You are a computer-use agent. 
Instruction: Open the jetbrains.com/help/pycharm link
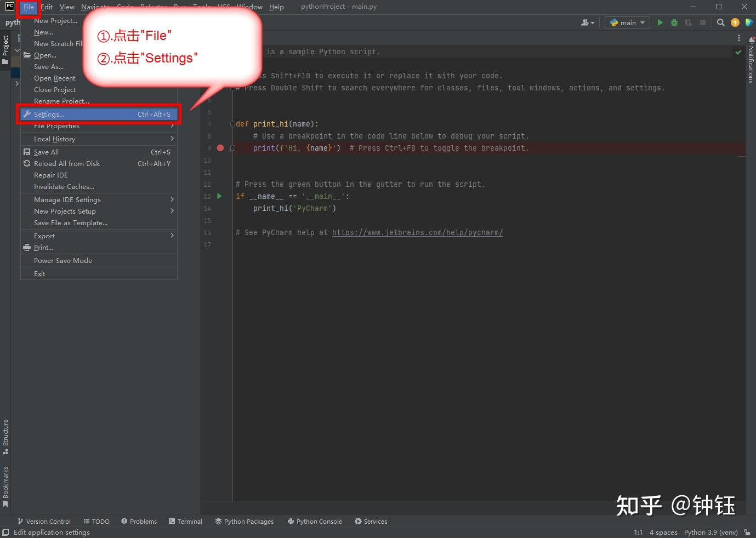coord(417,232)
